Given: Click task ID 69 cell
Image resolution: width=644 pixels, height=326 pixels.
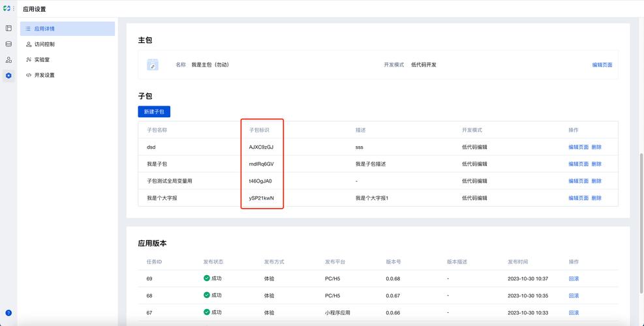Looking at the screenshot, I should coord(149,279).
